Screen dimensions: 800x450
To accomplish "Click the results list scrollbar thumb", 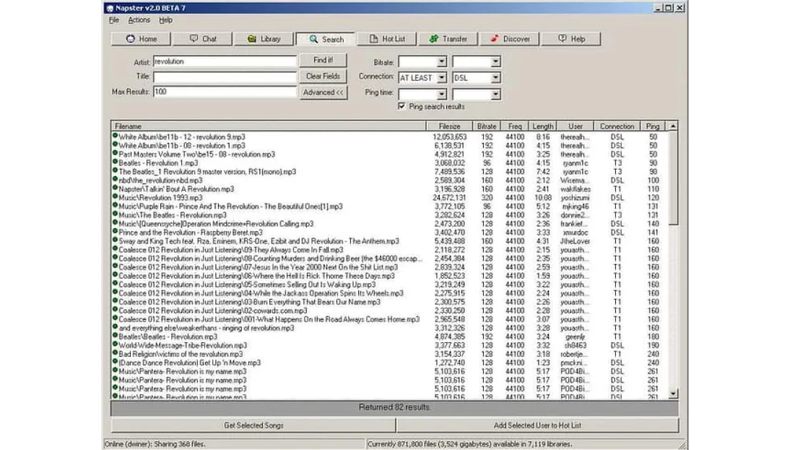I will [x=673, y=178].
